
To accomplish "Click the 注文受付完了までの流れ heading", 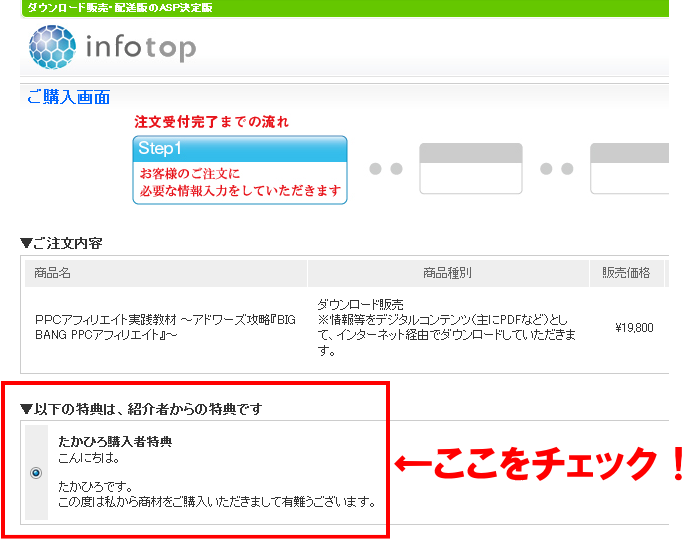I will [211, 121].
